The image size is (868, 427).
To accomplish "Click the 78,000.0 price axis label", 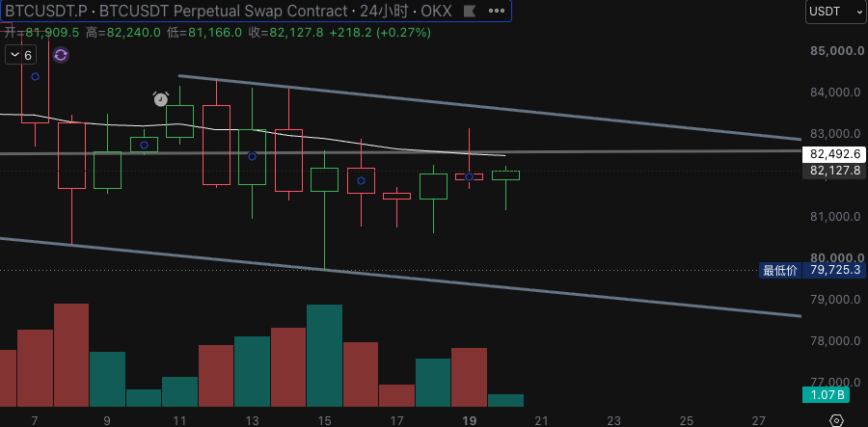I will tap(837, 340).
